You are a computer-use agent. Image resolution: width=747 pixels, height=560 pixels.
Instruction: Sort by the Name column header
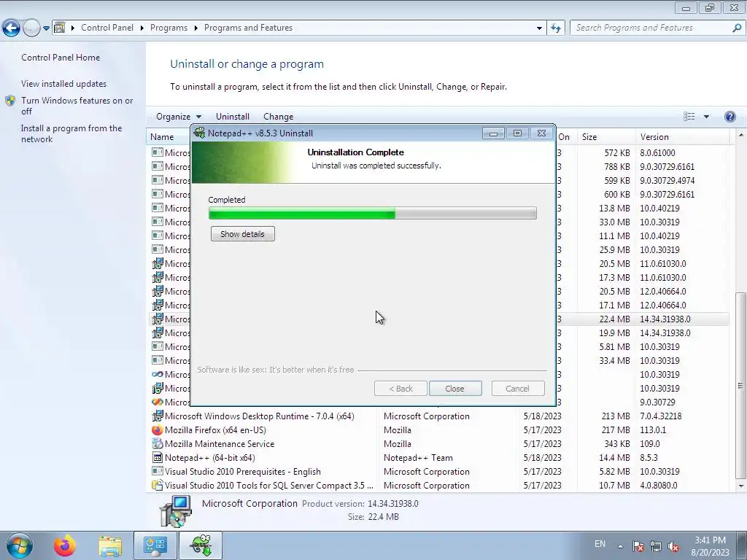click(162, 136)
